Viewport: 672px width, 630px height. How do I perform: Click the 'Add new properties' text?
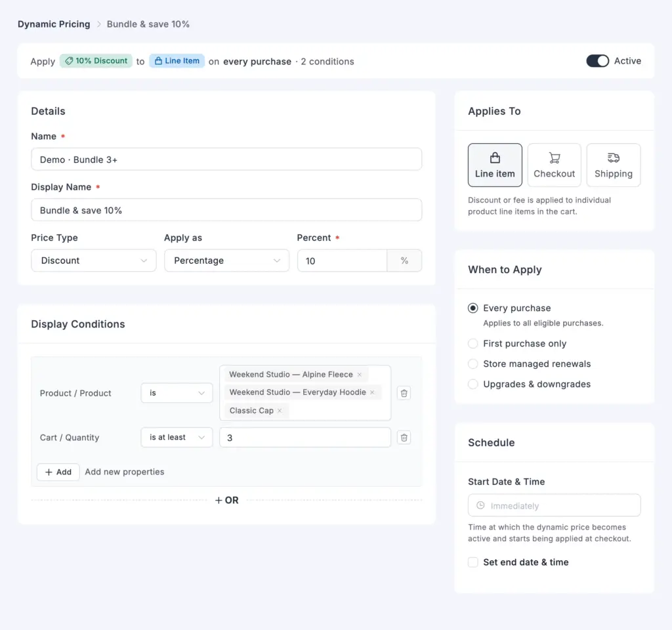pos(125,472)
